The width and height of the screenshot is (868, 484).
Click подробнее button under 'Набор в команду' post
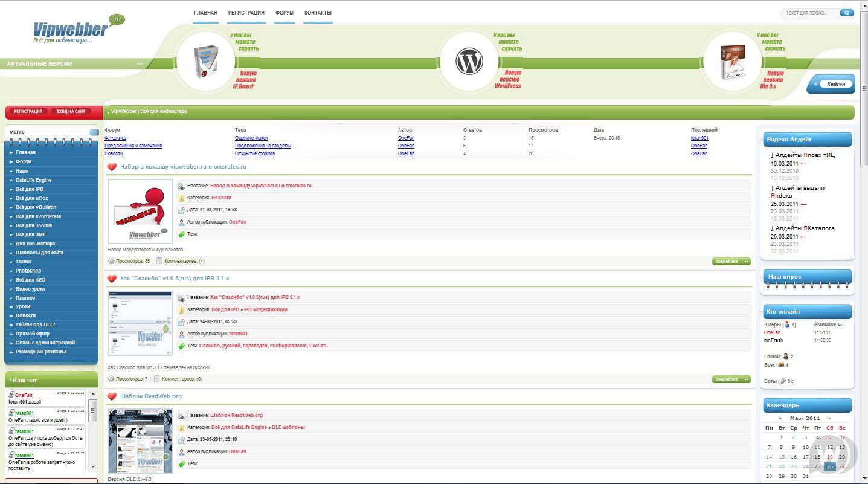[731, 262]
